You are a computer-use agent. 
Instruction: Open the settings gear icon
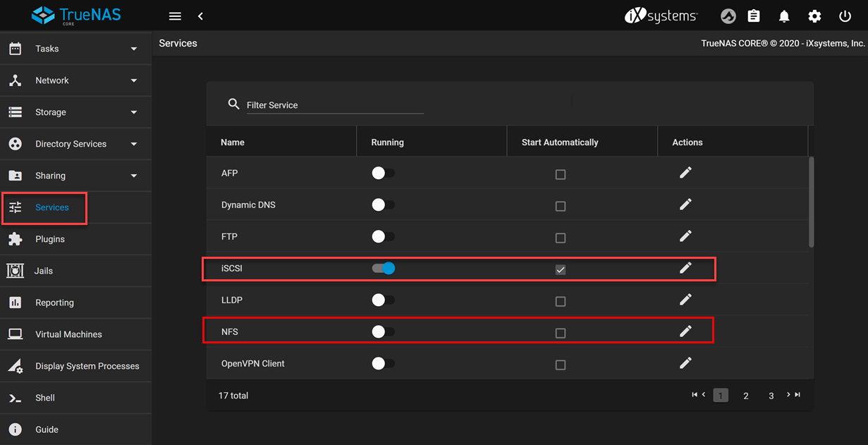(814, 16)
